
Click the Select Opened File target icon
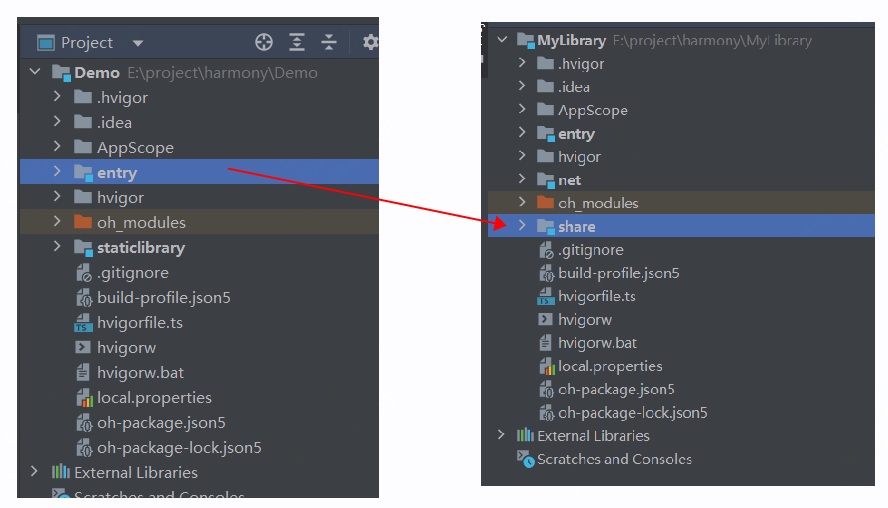coord(264,42)
